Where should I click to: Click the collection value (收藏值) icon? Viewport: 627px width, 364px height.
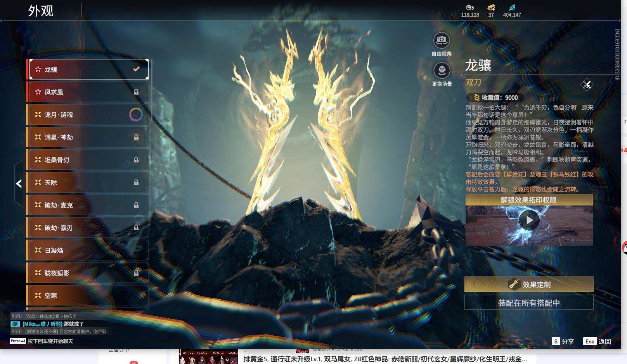[x=476, y=98]
